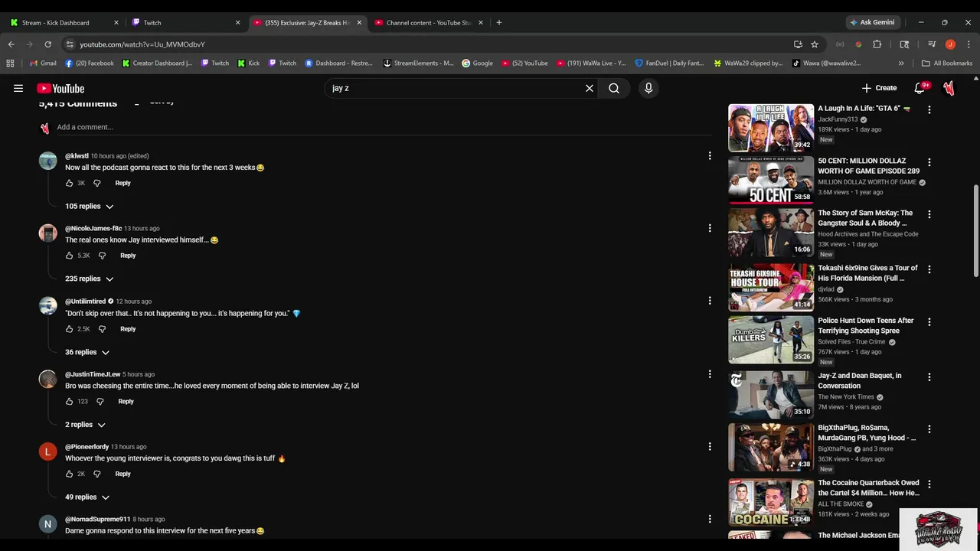Expand 2 replies under @JustinTimeJLew
Viewport: 980px width, 551px height.
(x=85, y=425)
